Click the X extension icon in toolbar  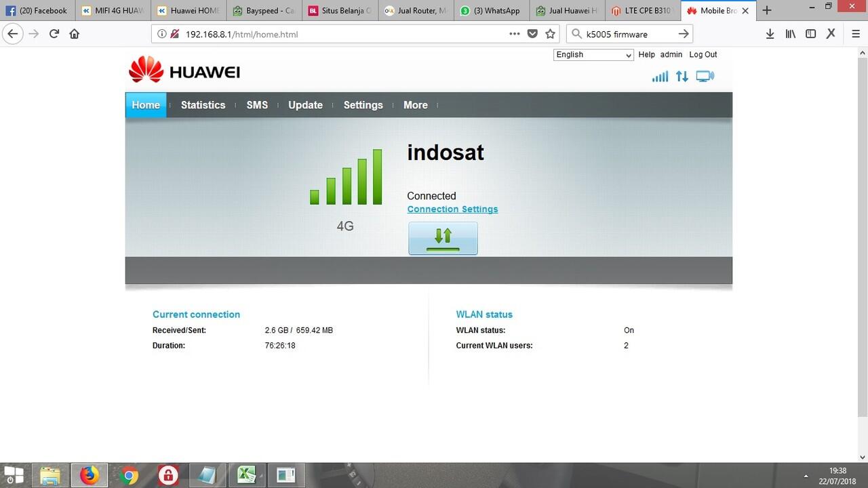pyautogui.click(x=831, y=34)
